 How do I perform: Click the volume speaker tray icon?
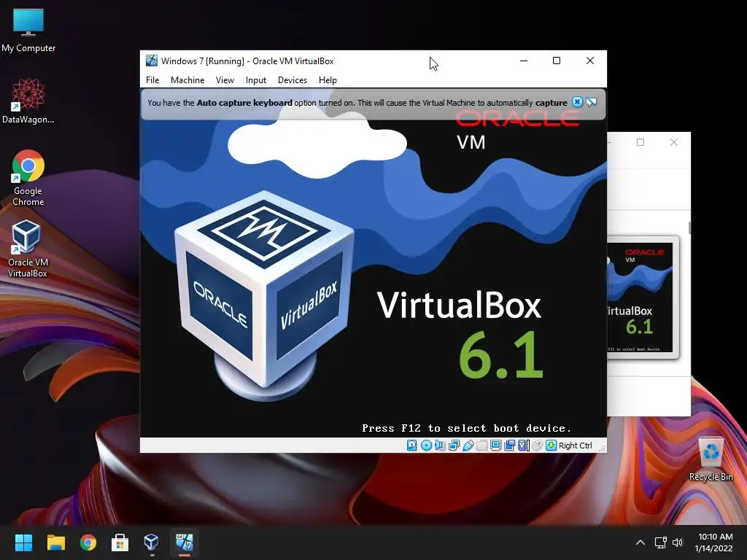678,542
